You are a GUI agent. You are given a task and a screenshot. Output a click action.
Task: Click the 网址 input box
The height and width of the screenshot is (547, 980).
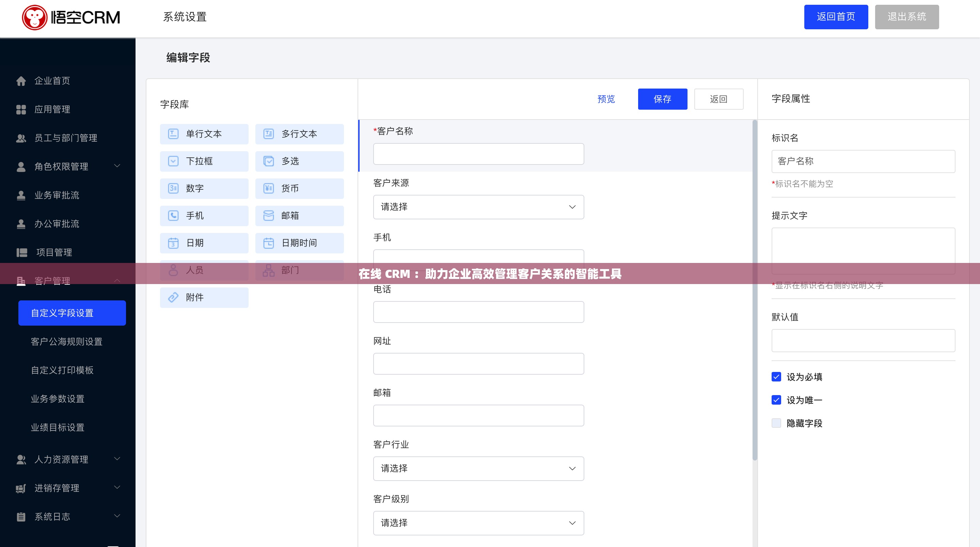coord(478,364)
